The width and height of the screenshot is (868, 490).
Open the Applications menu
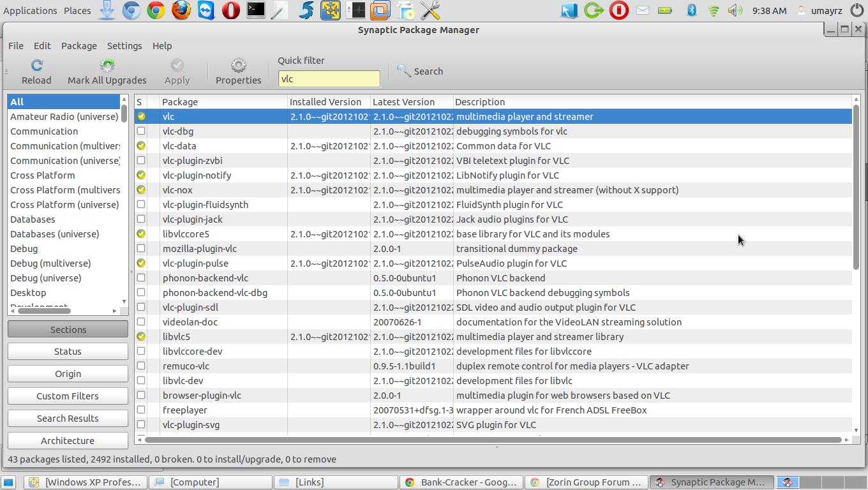[x=30, y=11]
